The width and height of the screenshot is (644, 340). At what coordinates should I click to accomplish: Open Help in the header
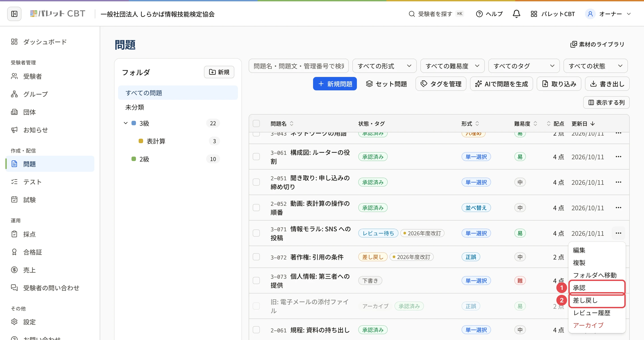pyautogui.click(x=489, y=14)
